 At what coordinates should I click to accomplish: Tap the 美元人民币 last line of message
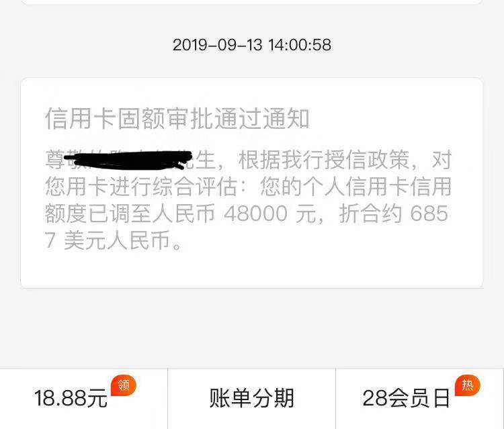[117, 240]
